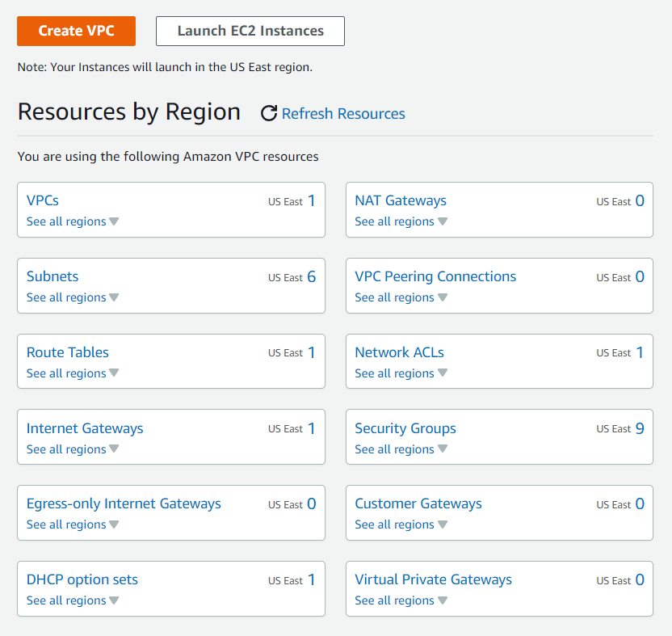Expand See all regions under Route Tables
Image resolution: width=672 pixels, height=636 pixels.
point(73,373)
